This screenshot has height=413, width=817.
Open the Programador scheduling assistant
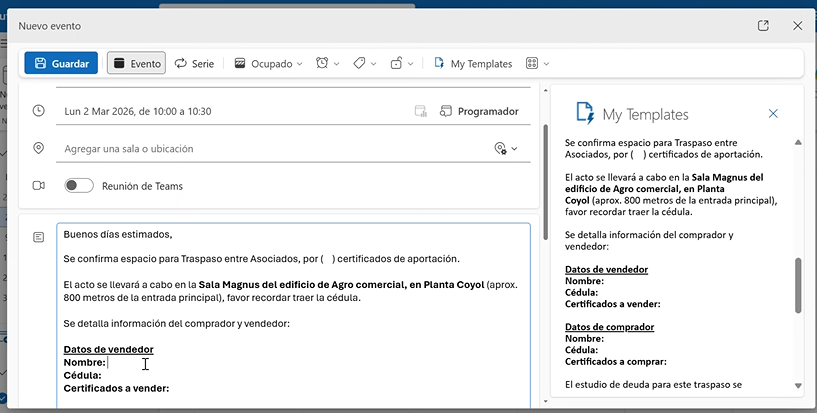[479, 111]
